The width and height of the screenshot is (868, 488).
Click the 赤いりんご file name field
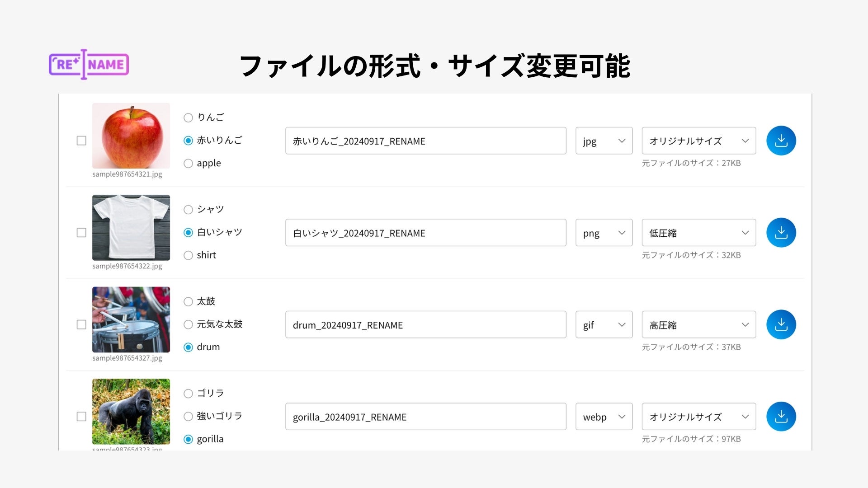click(425, 141)
